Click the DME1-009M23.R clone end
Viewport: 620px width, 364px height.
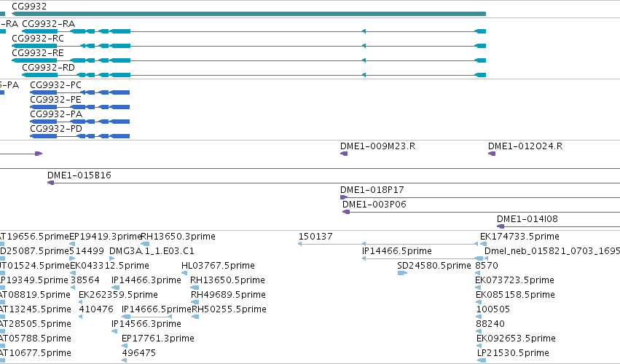pos(344,154)
